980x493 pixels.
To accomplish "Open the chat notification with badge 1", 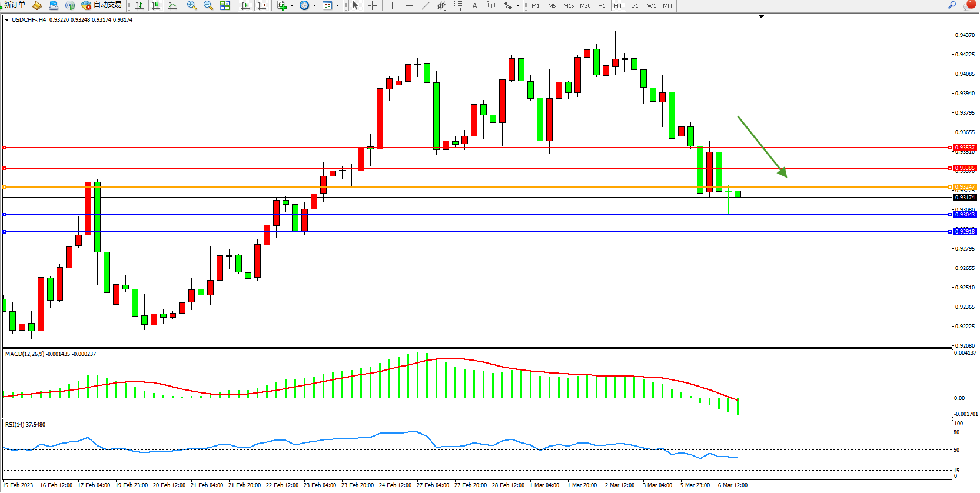I will pyautogui.click(x=968, y=5).
